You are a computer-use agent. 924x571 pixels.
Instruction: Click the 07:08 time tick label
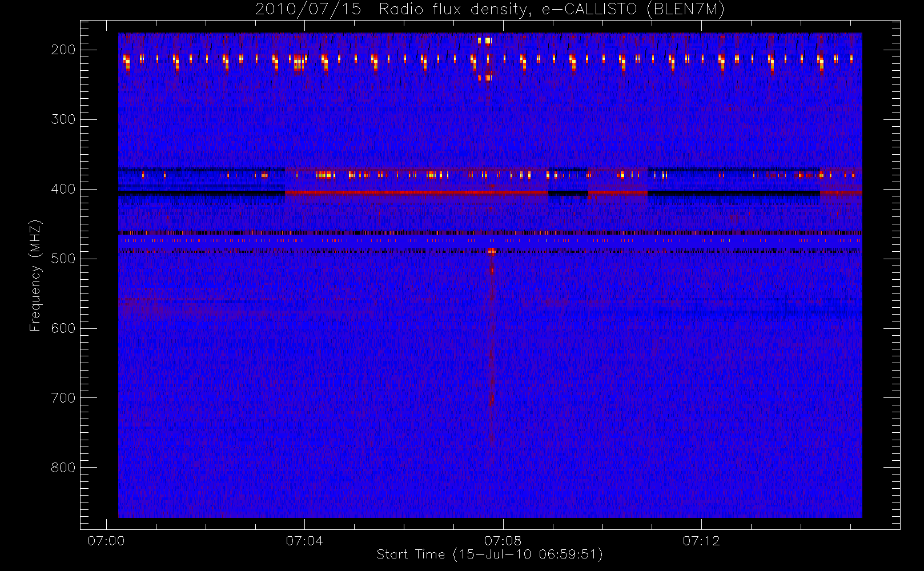(503, 541)
